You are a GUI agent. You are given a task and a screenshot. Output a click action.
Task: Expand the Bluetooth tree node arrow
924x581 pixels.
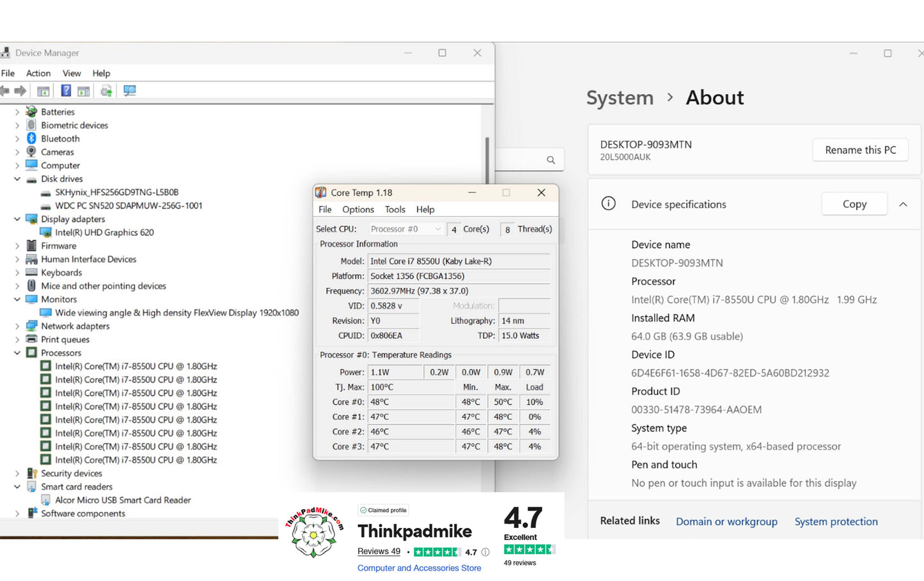[17, 138]
